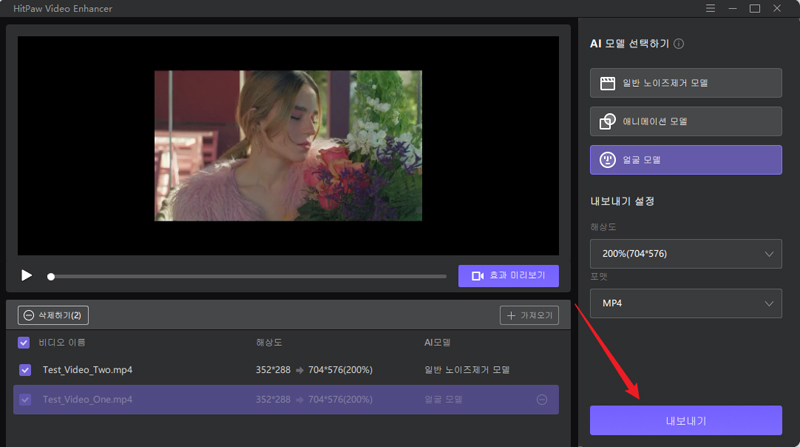
Task: Uncheck the Test_Video_Two.mp4 checkbox
Action: (25, 370)
